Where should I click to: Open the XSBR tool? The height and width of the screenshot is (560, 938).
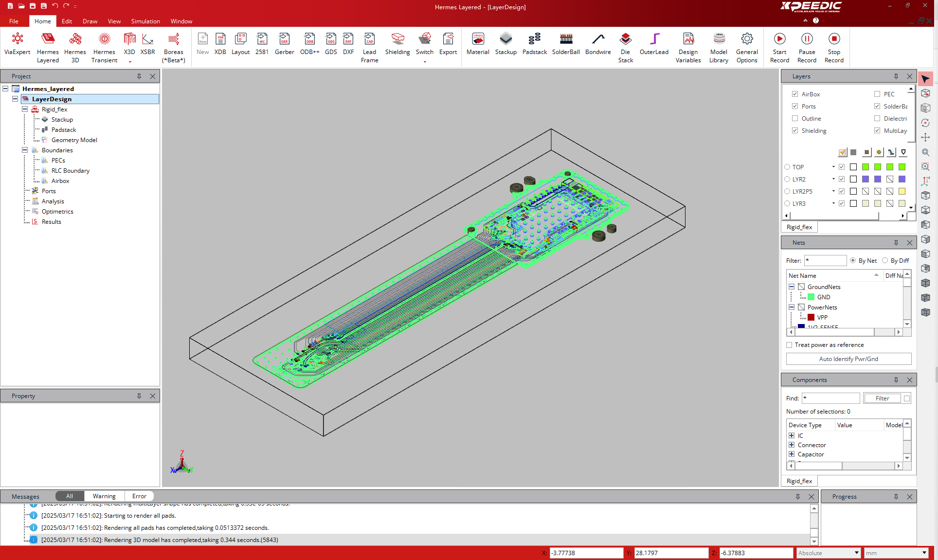tap(147, 44)
